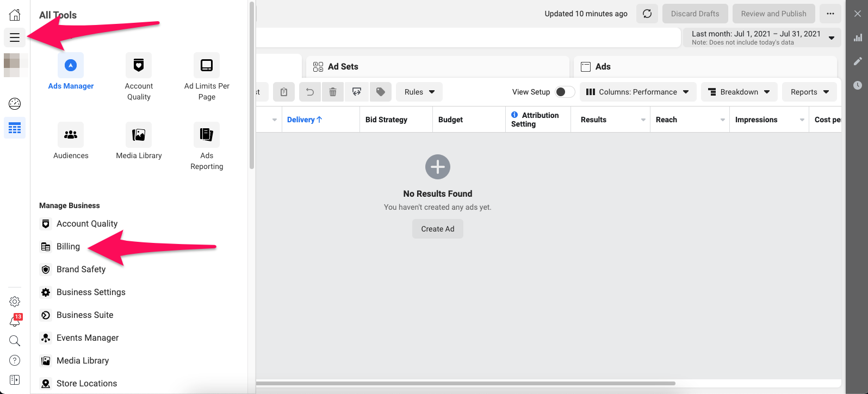
Task: Open Events Manager menu entry
Action: point(79,338)
